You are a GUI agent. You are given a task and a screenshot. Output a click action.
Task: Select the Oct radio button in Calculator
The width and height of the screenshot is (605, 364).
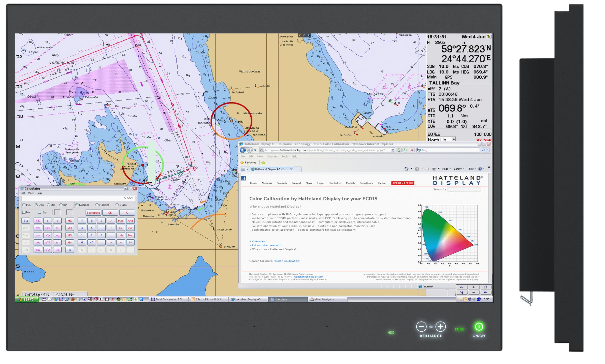coord(48,205)
